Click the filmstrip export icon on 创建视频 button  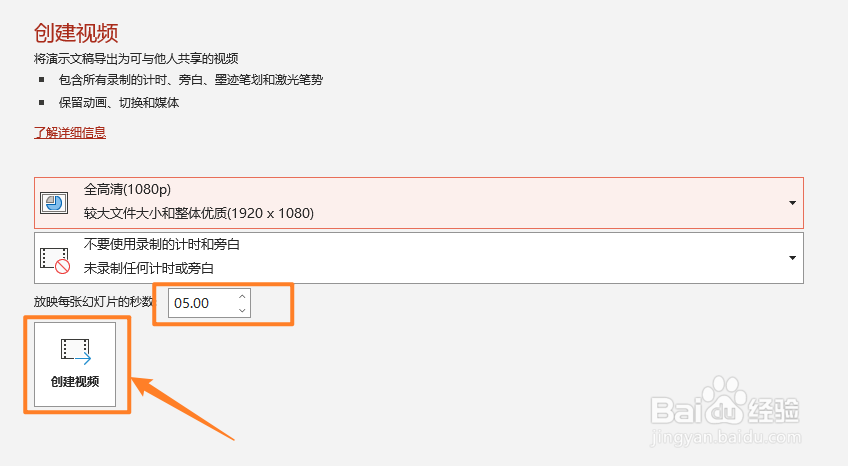(75, 351)
